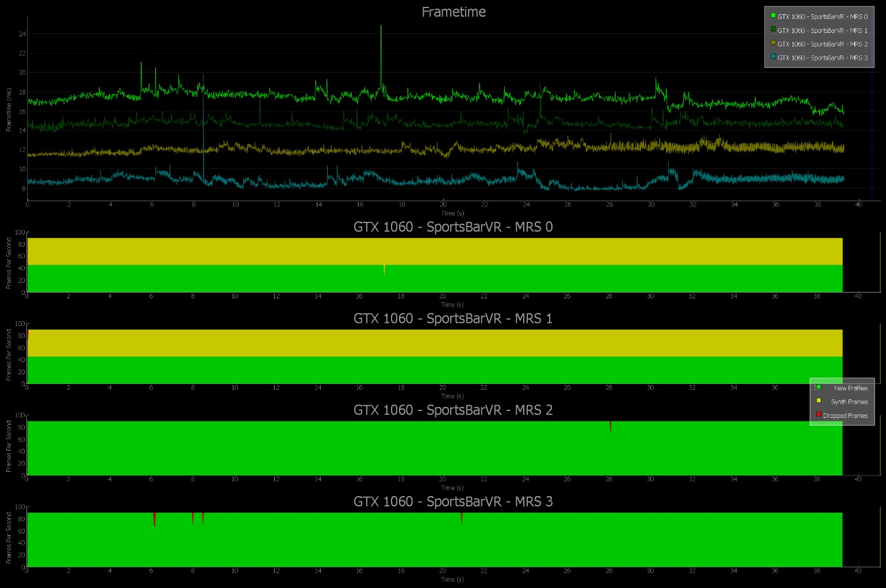Image resolution: width=886 pixels, height=588 pixels.
Task: Click the Frametime chart title
Action: [454, 12]
